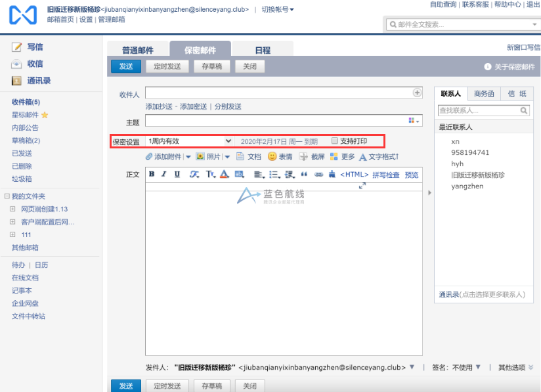The height and width of the screenshot is (392, 541).
Task: Click the text highlight background icon
Action: click(x=239, y=174)
